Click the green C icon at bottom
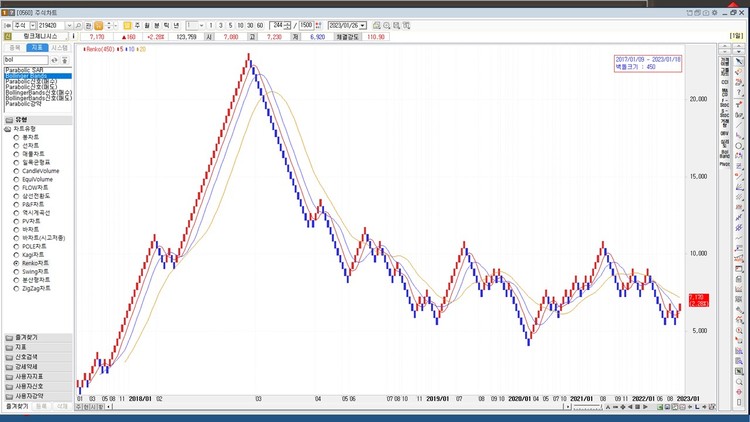750x422 pixels. (660, 407)
